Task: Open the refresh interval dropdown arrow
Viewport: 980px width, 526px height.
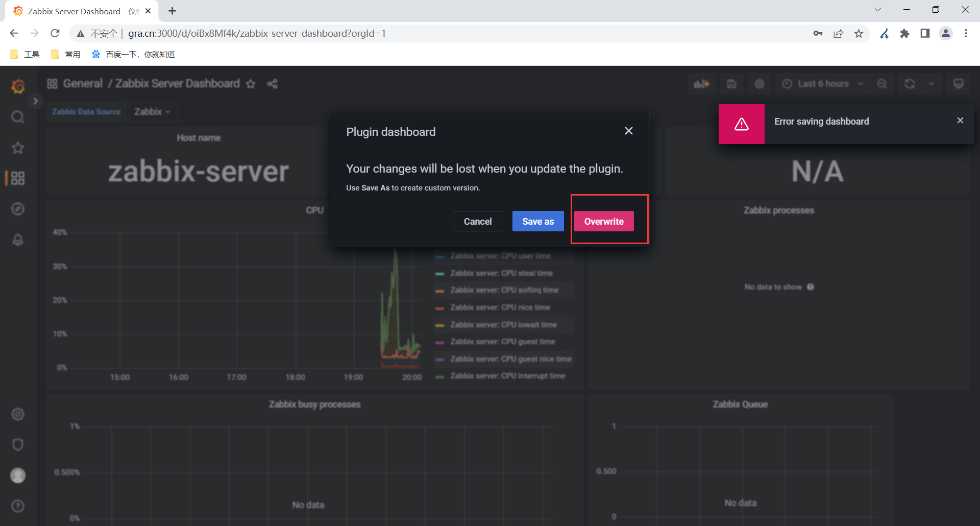Action: [x=932, y=84]
